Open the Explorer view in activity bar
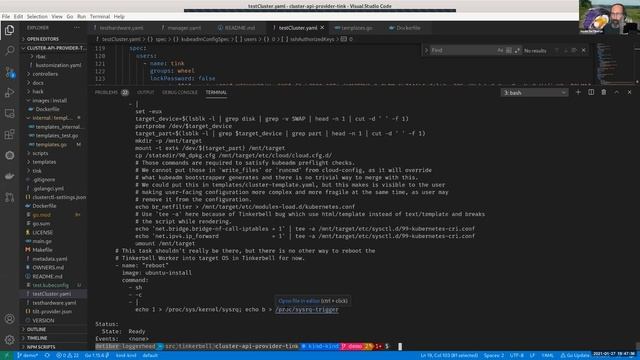The width and height of the screenshot is (640, 360). (x=9, y=30)
